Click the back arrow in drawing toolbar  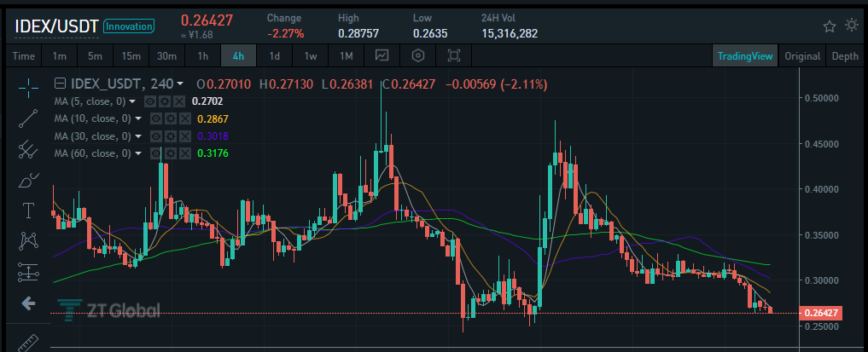click(x=28, y=303)
